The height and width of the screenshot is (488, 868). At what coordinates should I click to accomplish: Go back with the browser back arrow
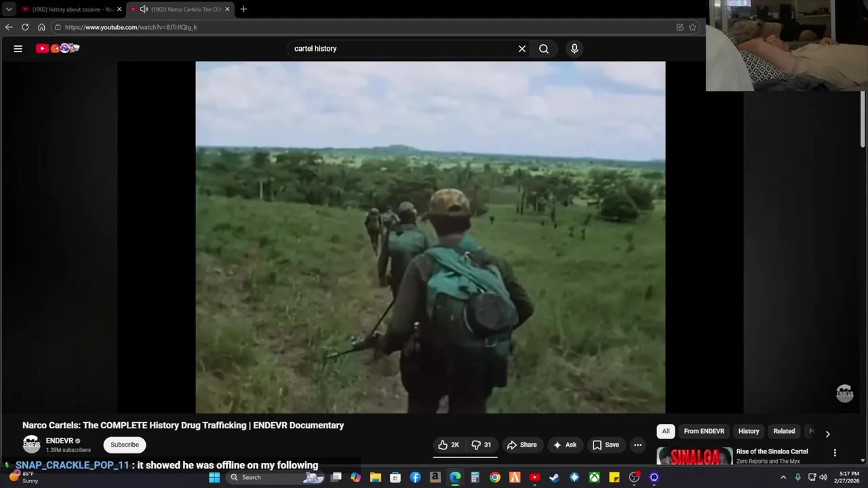9,27
